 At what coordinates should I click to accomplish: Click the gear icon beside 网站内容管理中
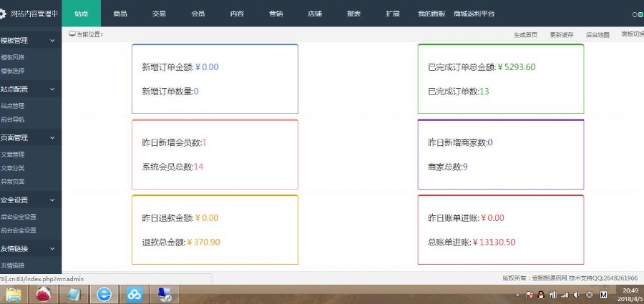[x=2, y=14]
